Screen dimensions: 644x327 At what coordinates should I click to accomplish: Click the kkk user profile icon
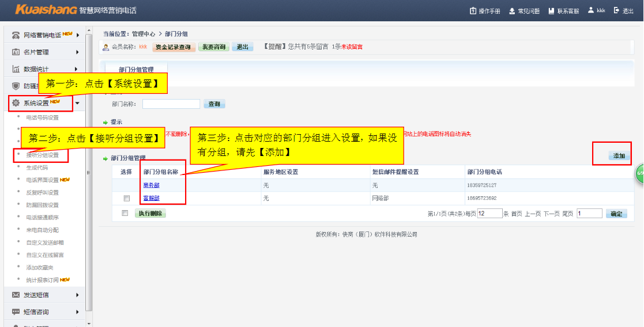pyautogui.click(x=591, y=10)
